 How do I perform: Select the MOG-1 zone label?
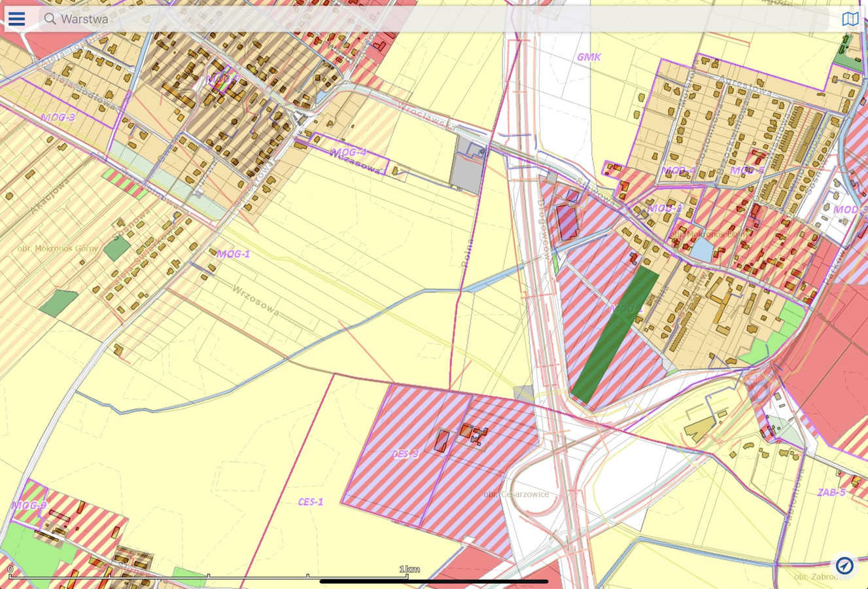click(x=234, y=254)
